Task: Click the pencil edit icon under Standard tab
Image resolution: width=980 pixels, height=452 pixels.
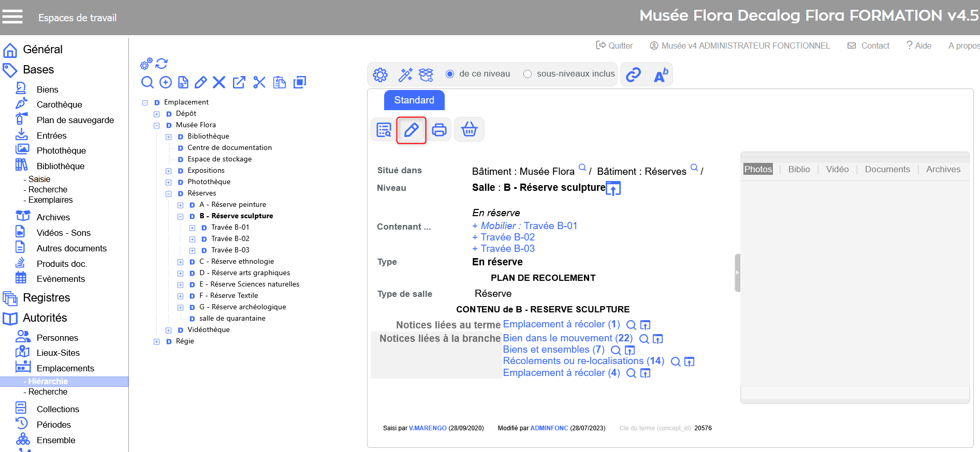Action: tap(411, 130)
